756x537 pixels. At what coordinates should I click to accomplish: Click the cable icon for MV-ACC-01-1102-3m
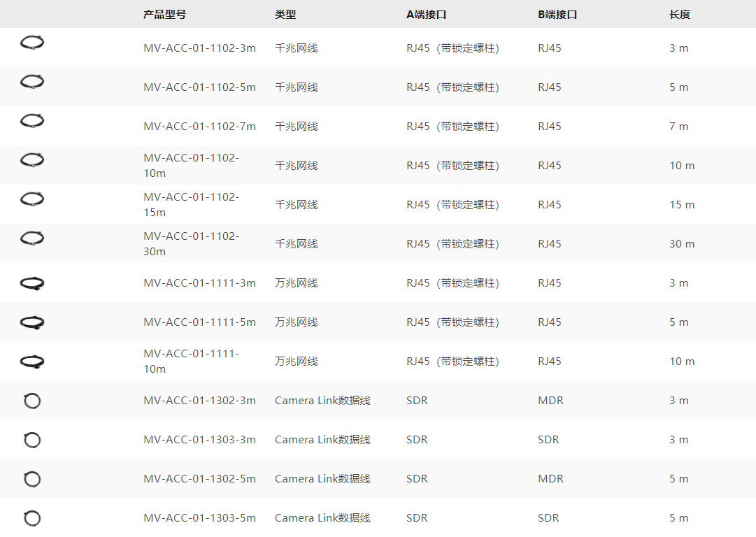31,43
